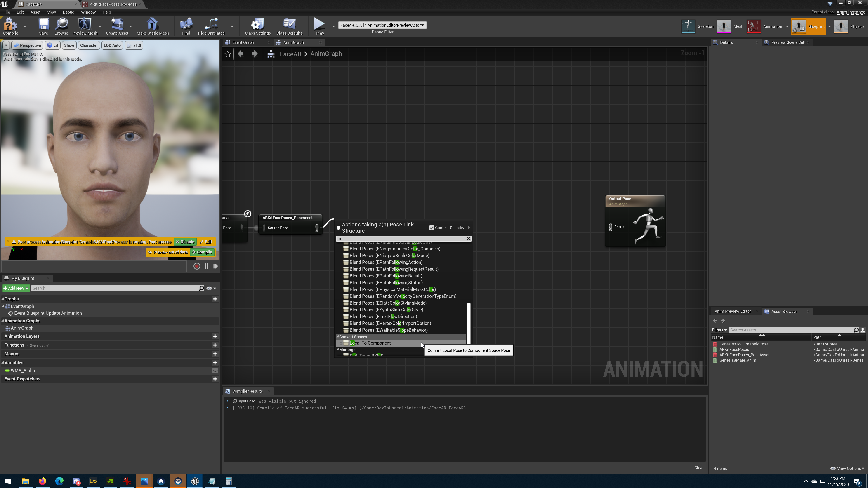The height and width of the screenshot is (488, 868).
Task: Clear the compiler results
Action: (698, 468)
